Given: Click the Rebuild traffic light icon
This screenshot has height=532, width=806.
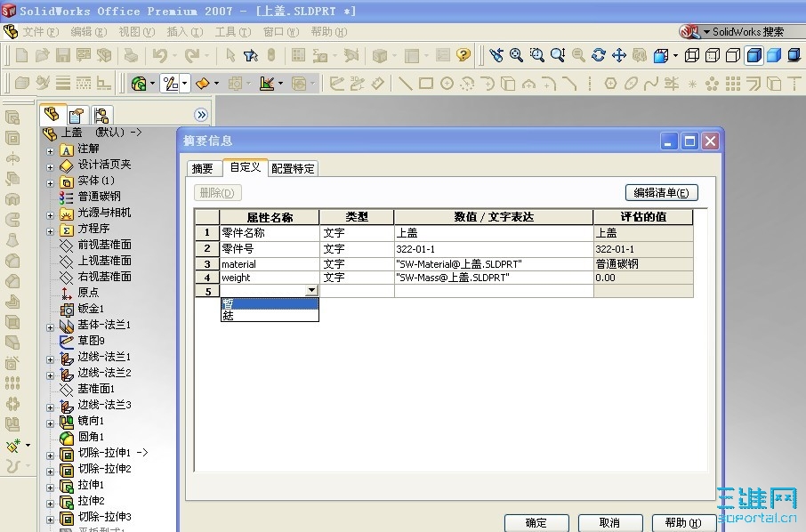Looking at the screenshot, I should coord(271,55).
